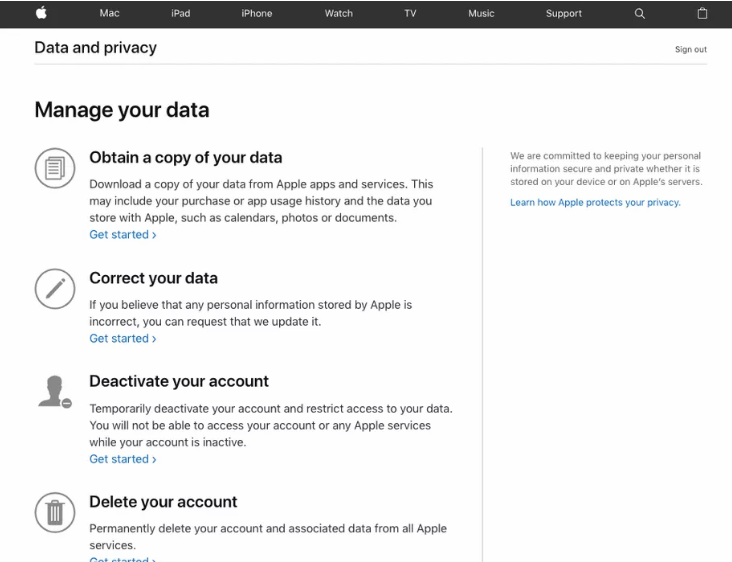Open the Mac menu item
The height and width of the screenshot is (562, 732).
coord(109,14)
